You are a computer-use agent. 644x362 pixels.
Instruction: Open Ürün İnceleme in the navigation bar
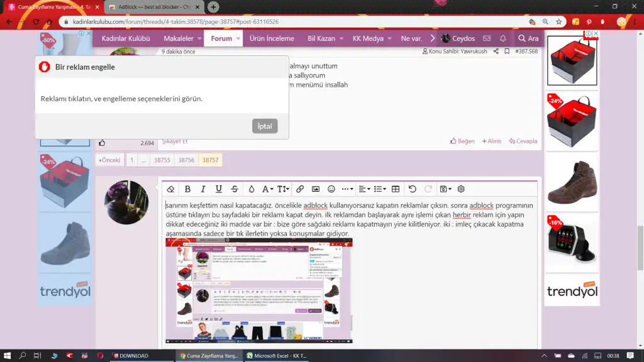[272, 38]
